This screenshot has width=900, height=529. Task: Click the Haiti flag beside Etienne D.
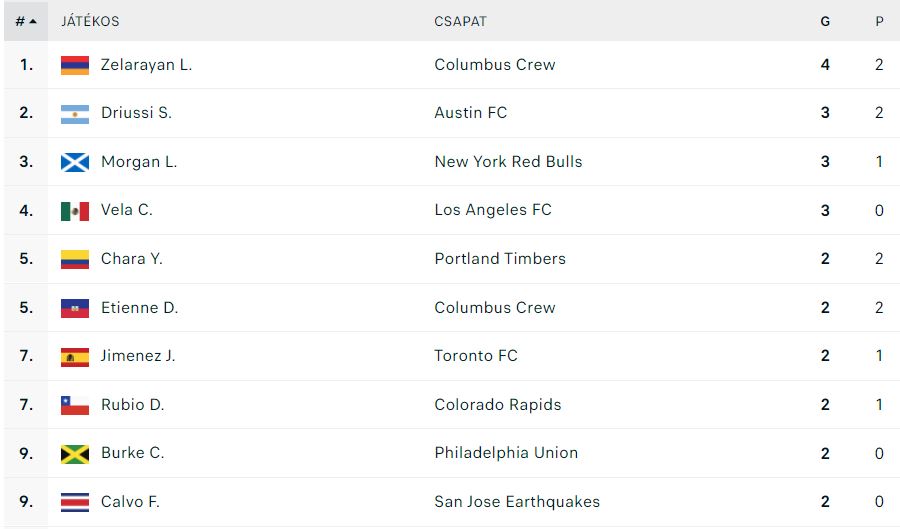(75, 308)
